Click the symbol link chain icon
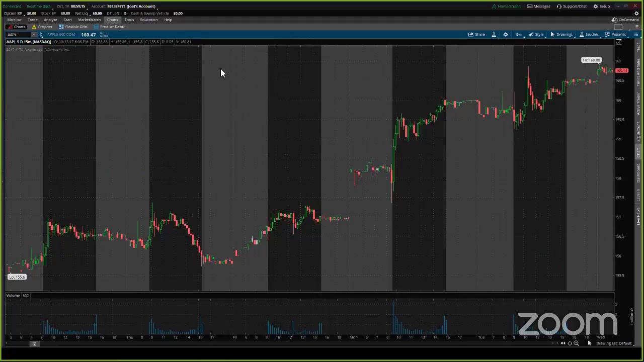This screenshot has height=362, width=644. point(41,35)
